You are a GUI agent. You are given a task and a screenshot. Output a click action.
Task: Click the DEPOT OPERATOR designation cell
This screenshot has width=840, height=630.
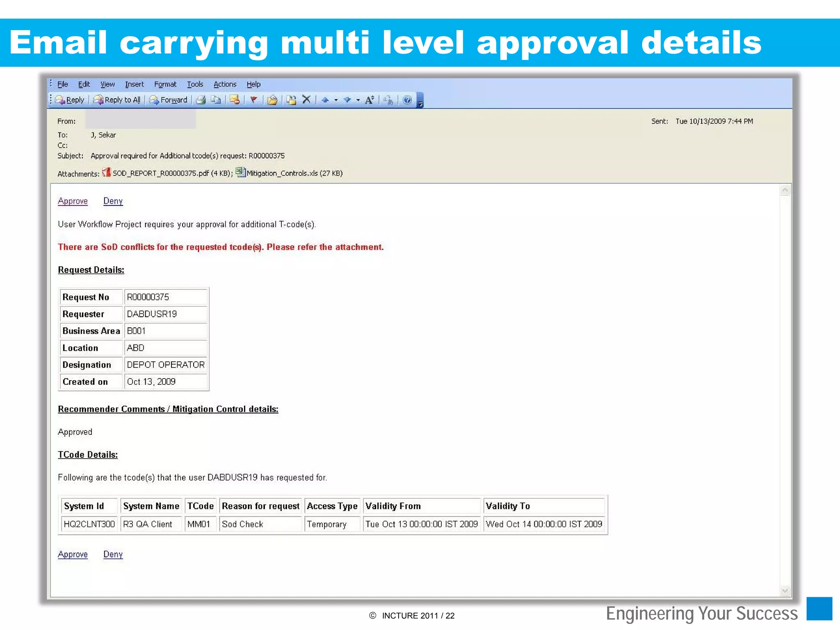click(166, 365)
